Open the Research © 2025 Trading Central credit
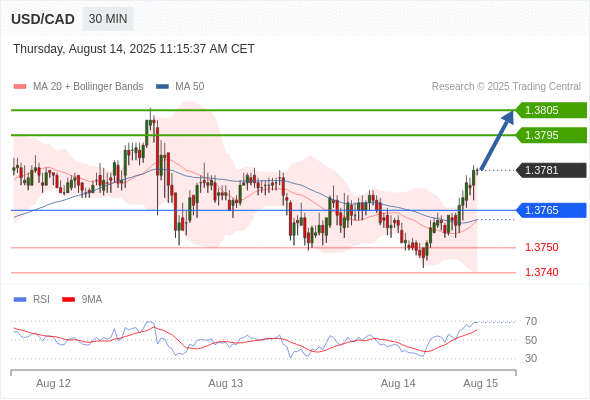Viewport: 590px width, 400px height. click(x=506, y=87)
